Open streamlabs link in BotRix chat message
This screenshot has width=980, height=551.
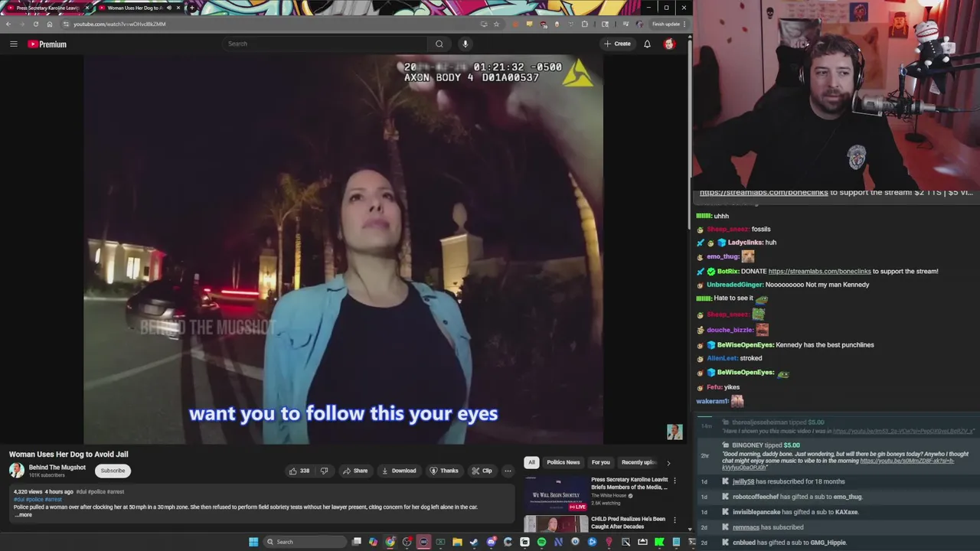tap(819, 271)
